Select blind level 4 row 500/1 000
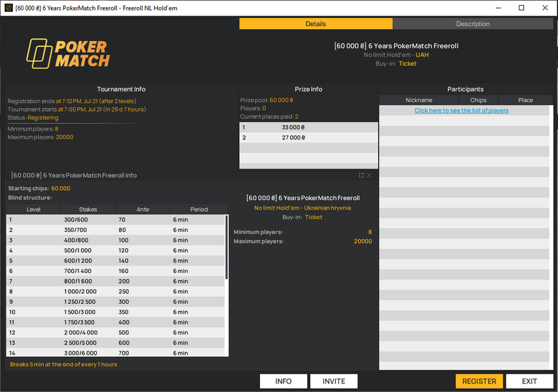The width and height of the screenshot is (558, 392). (116, 250)
